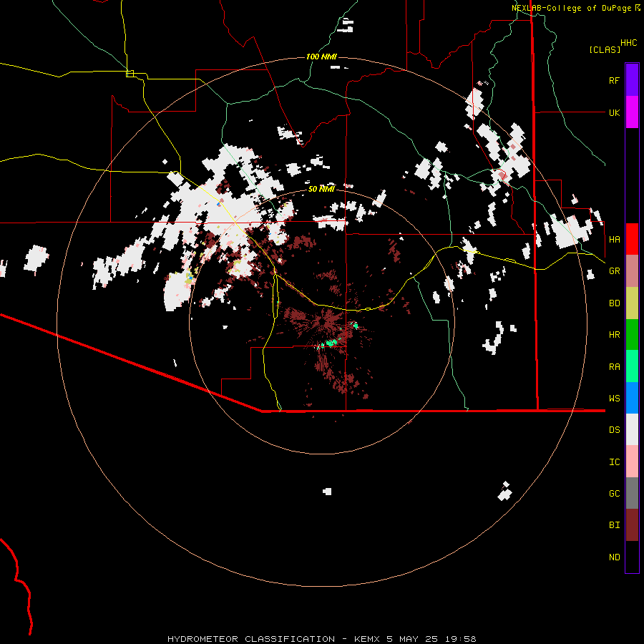Image resolution: width=644 pixels, height=644 pixels.
Task: Click the IC pink legend swatch
Action: [x=632, y=462]
